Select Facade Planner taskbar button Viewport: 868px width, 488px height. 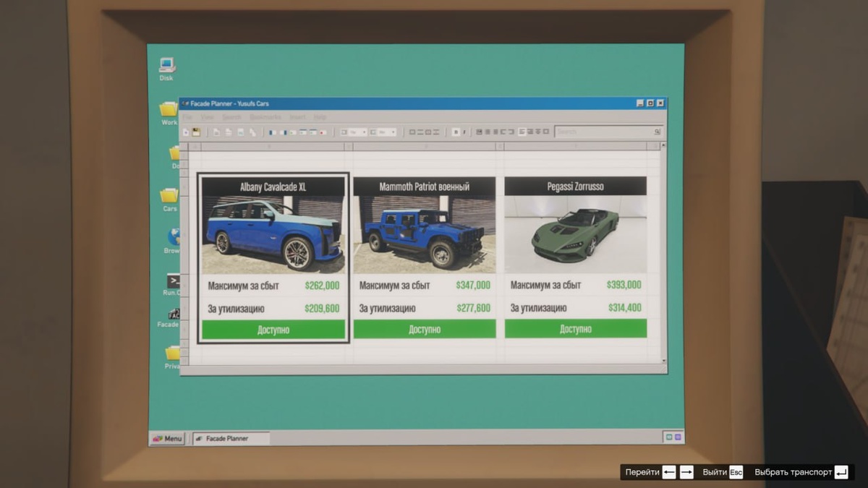pos(231,438)
